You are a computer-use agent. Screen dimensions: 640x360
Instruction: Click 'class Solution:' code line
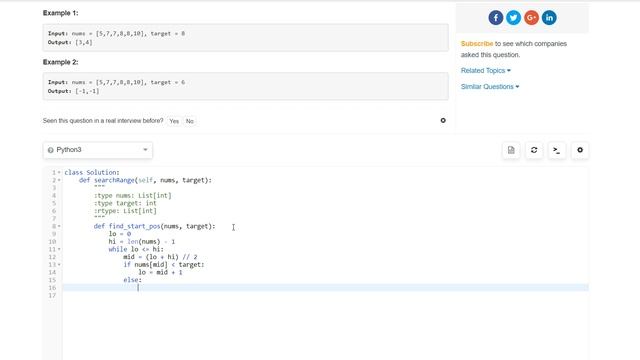[x=92, y=172]
